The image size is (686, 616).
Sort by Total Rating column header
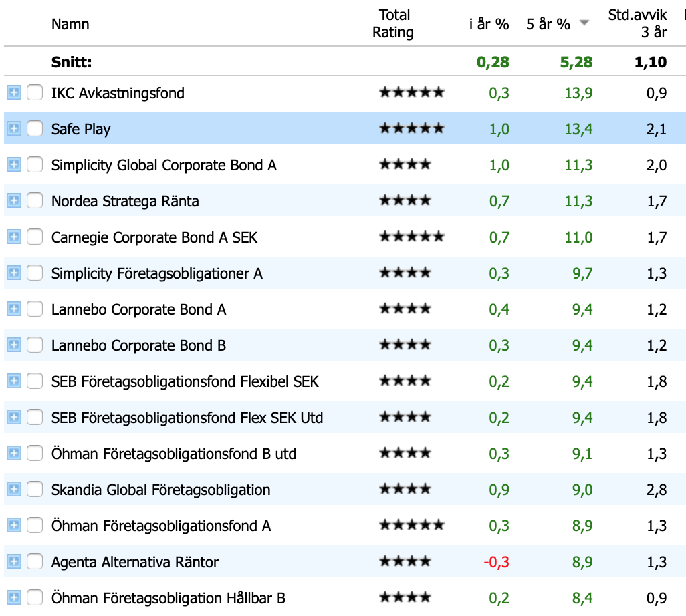393,23
